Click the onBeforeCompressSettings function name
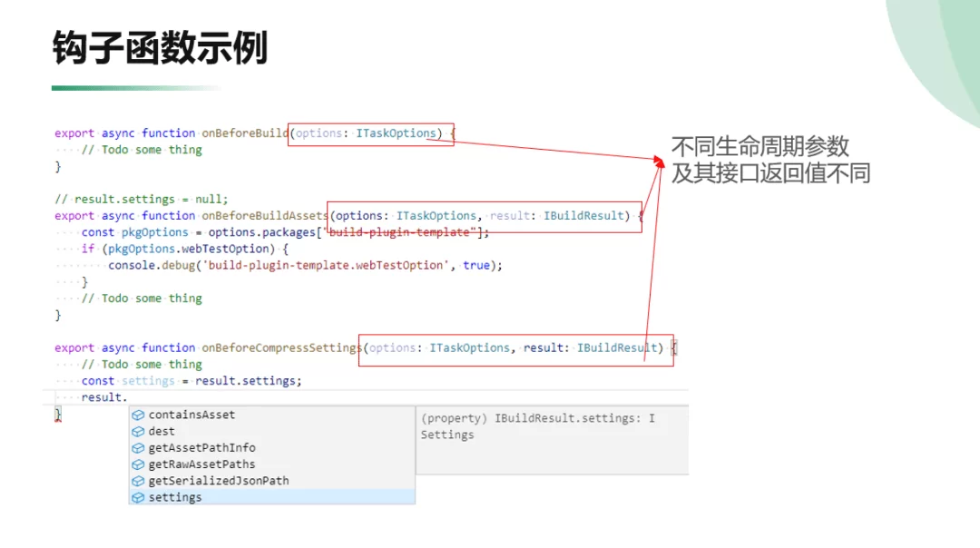980x548 pixels. tap(280, 347)
